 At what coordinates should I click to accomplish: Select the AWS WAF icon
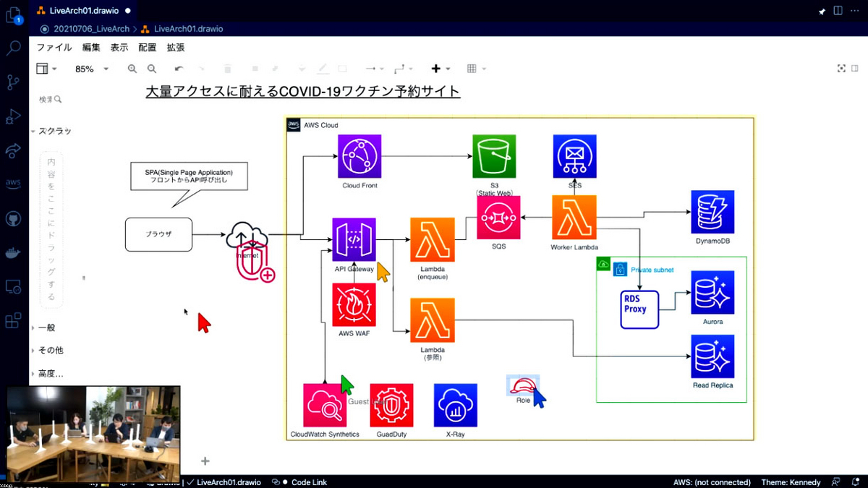point(354,305)
